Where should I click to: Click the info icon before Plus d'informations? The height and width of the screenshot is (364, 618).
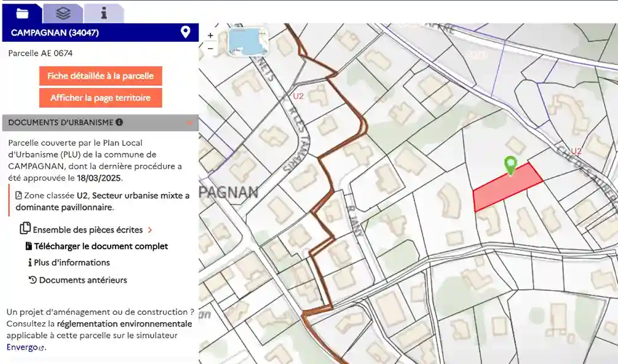click(30, 263)
